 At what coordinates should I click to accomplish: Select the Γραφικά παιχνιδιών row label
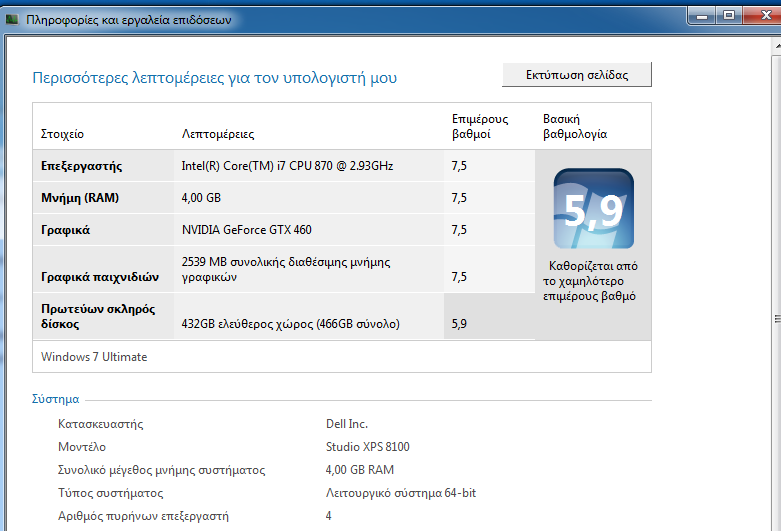[100, 277]
